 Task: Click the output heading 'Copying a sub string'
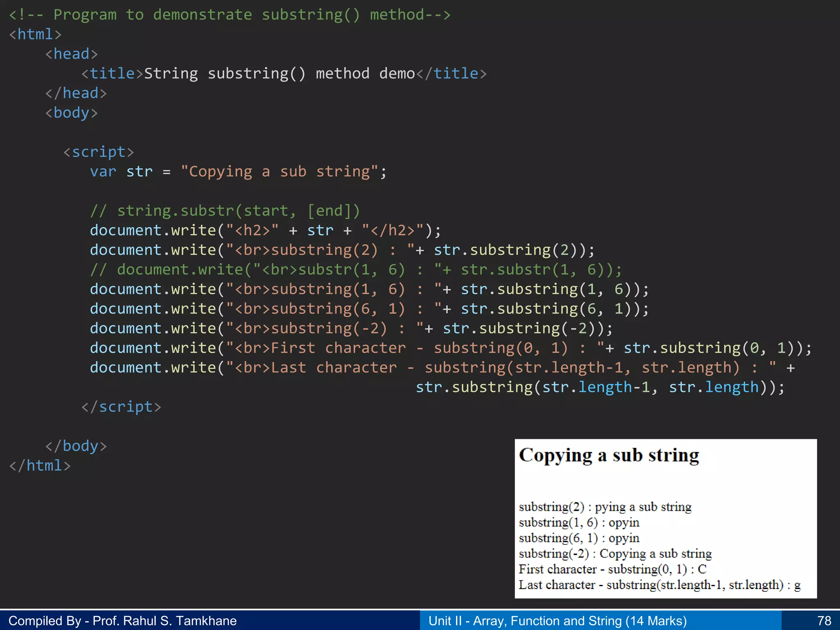click(609, 455)
